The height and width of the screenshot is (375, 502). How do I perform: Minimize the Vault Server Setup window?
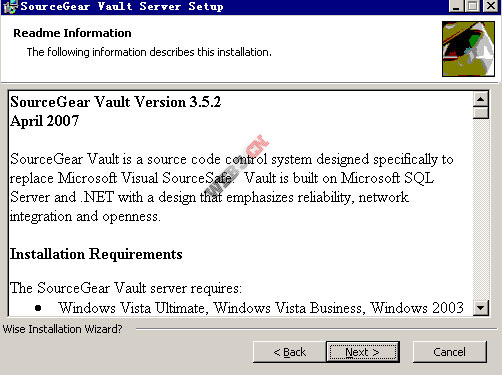coord(456,6)
